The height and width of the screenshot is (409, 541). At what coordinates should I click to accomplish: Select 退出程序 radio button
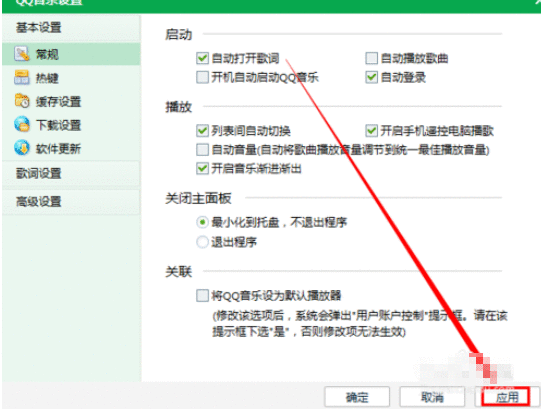click(202, 242)
